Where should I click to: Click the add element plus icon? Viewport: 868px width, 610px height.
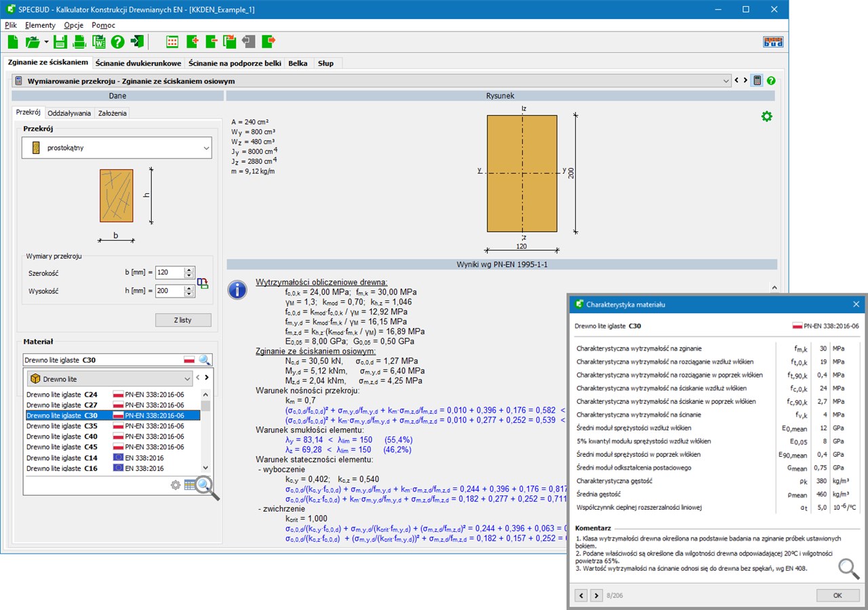192,42
